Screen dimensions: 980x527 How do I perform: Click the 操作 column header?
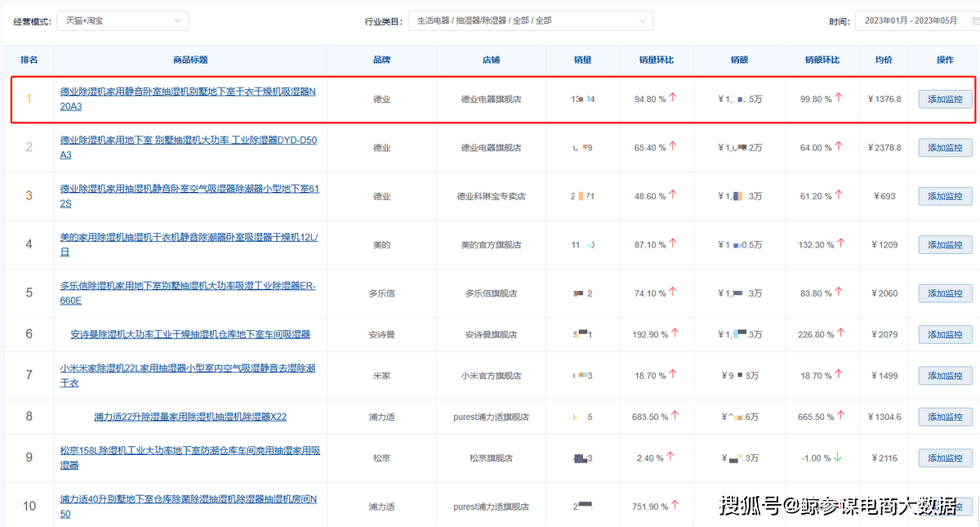coord(945,60)
